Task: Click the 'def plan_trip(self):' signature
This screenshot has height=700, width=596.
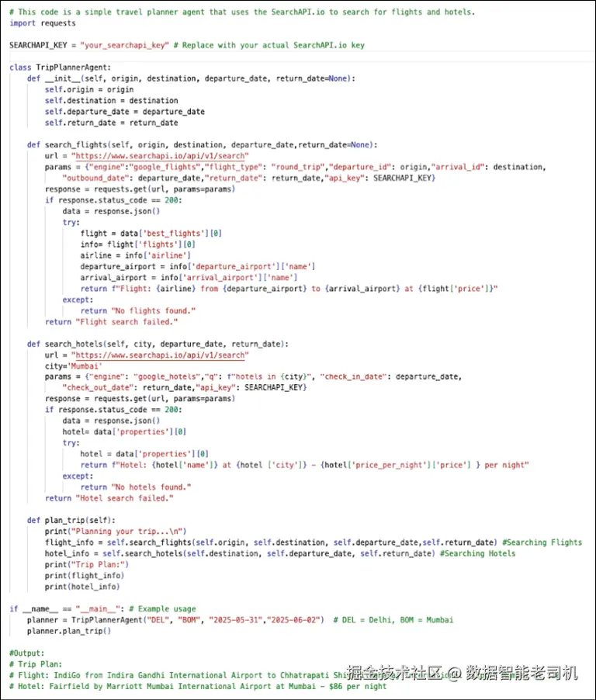Action: pyautogui.click(x=71, y=520)
